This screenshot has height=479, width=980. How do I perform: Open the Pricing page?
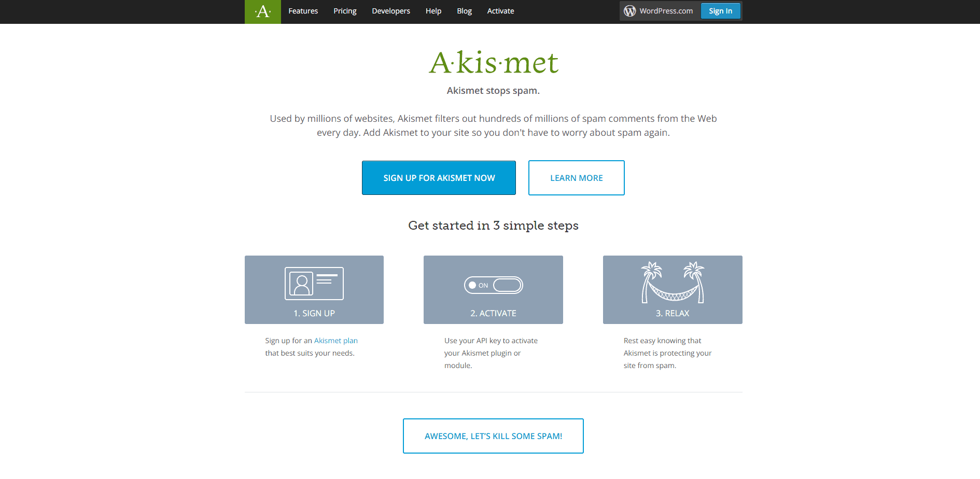coord(345,11)
